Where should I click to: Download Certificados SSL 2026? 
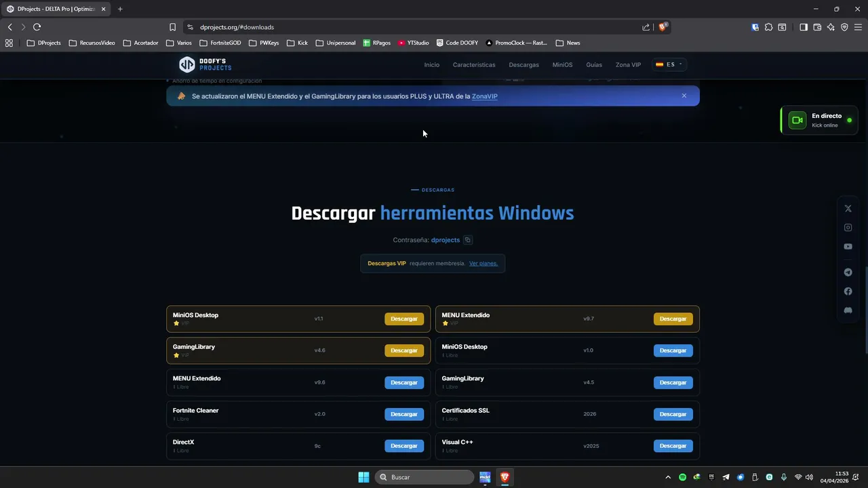point(673,414)
